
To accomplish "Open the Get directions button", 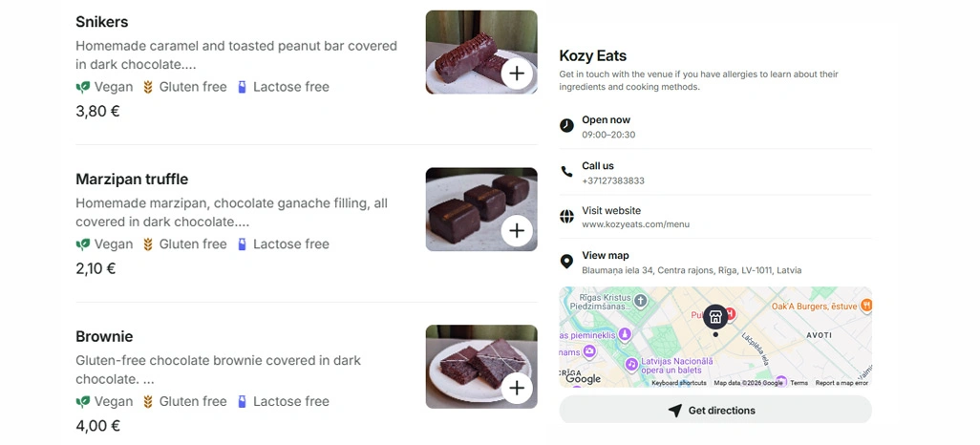I will point(715,410).
